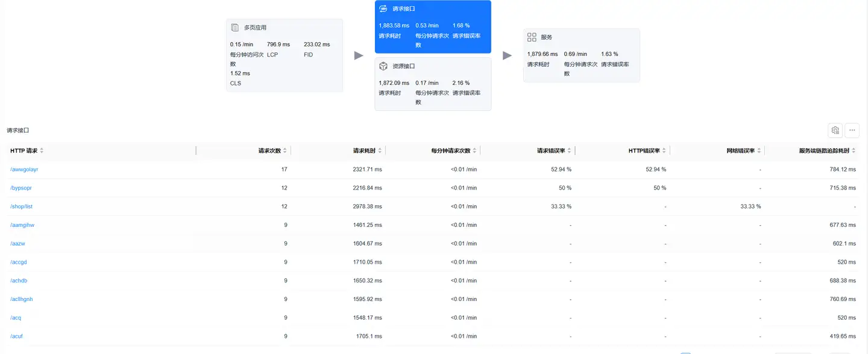The height and width of the screenshot is (354, 868).
Task: Sort by HTTP错误率 column header
Action: point(664,151)
